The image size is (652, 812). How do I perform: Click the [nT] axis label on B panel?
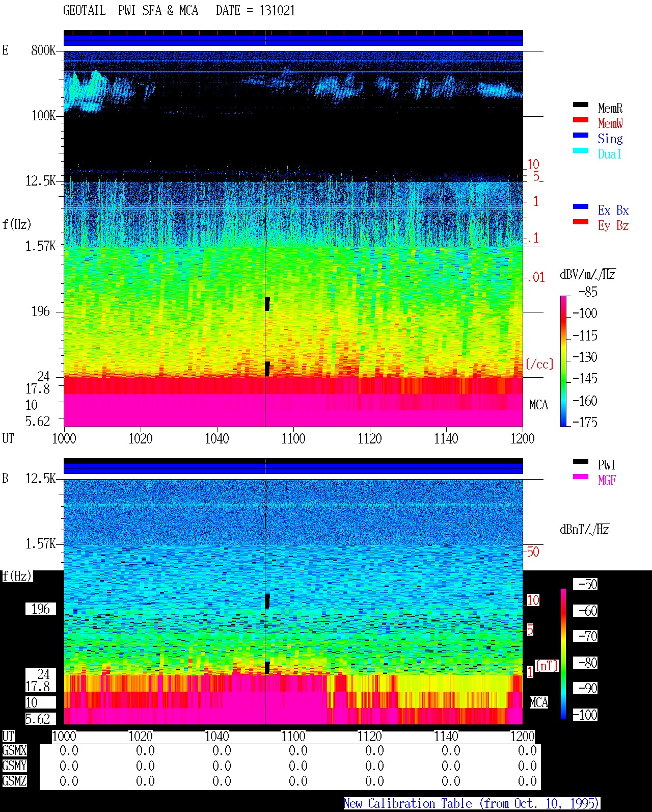pyautogui.click(x=547, y=666)
